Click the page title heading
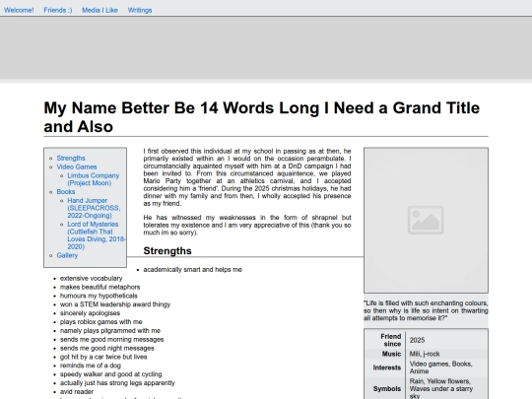 [x=262, y=117]
